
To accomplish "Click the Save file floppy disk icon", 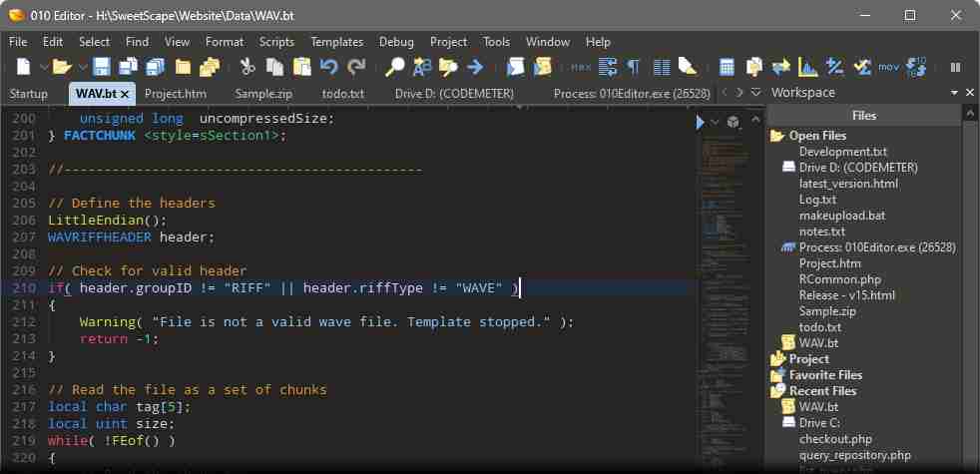I will pos(103,67).
